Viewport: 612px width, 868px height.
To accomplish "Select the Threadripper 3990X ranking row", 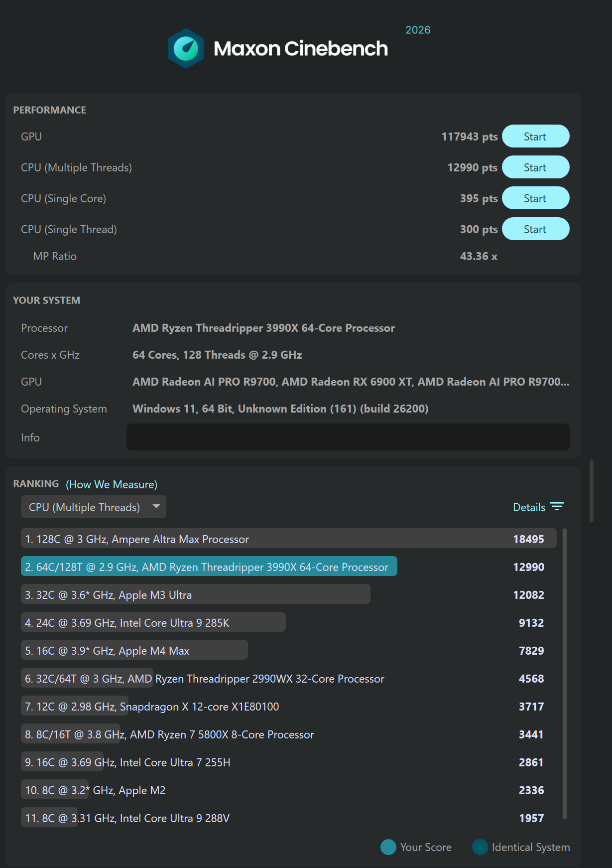I will [289, 567].
